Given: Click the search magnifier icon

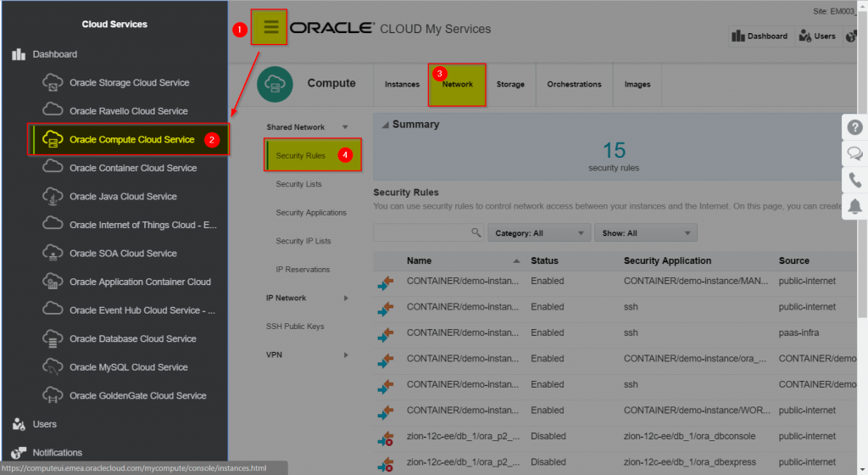Looking at the screenshot, I should pyautogui.click(x=476, y=232).
